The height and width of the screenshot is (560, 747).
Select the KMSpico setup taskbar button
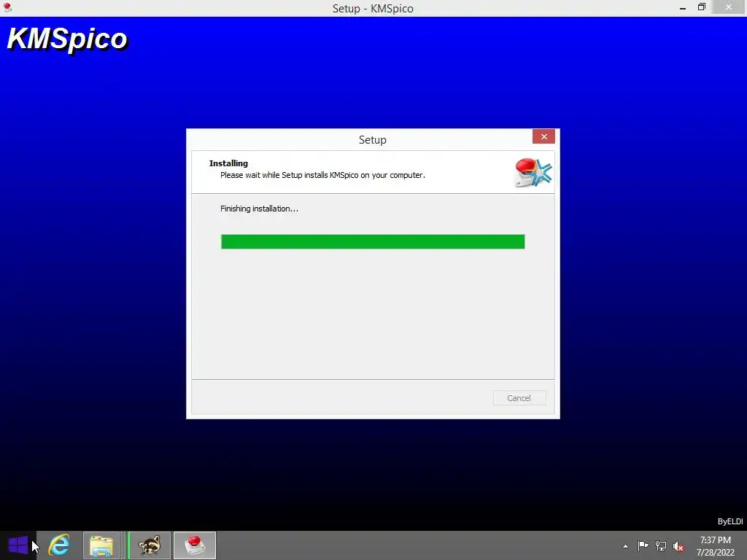tap(194, 545)
